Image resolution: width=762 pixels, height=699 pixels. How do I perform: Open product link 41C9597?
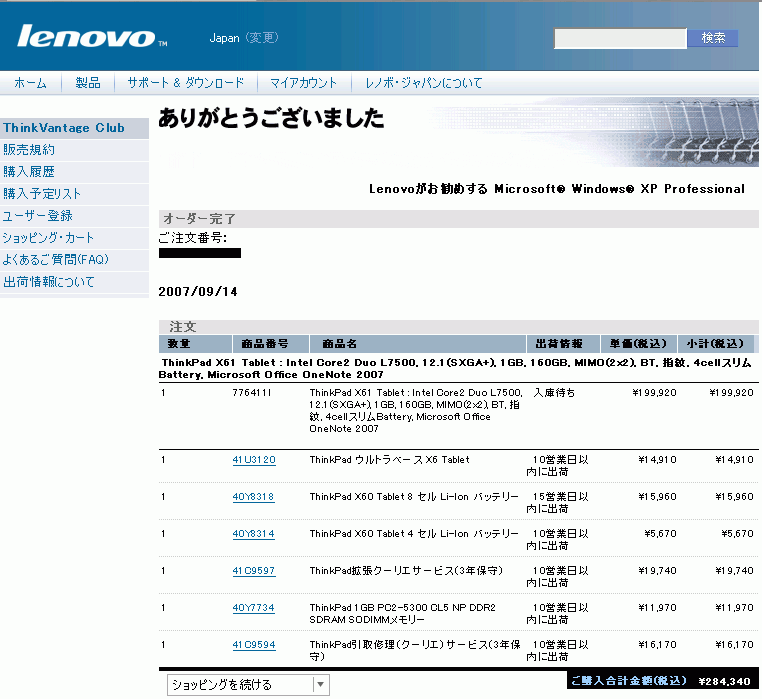point(254,571)
